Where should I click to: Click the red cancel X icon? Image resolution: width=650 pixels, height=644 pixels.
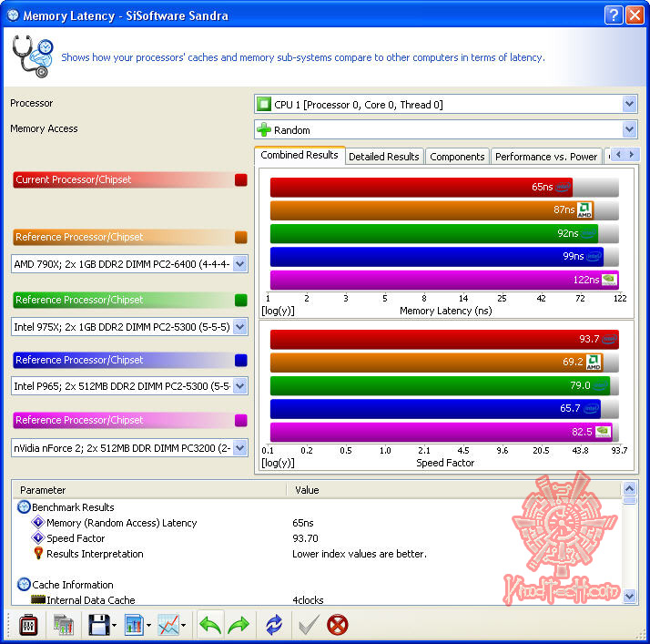(x=338, y=625)
